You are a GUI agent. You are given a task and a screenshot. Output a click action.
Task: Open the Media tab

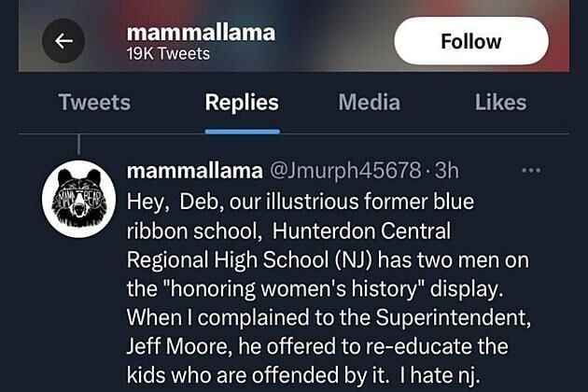pyautogui.click(x=369, y=103)
